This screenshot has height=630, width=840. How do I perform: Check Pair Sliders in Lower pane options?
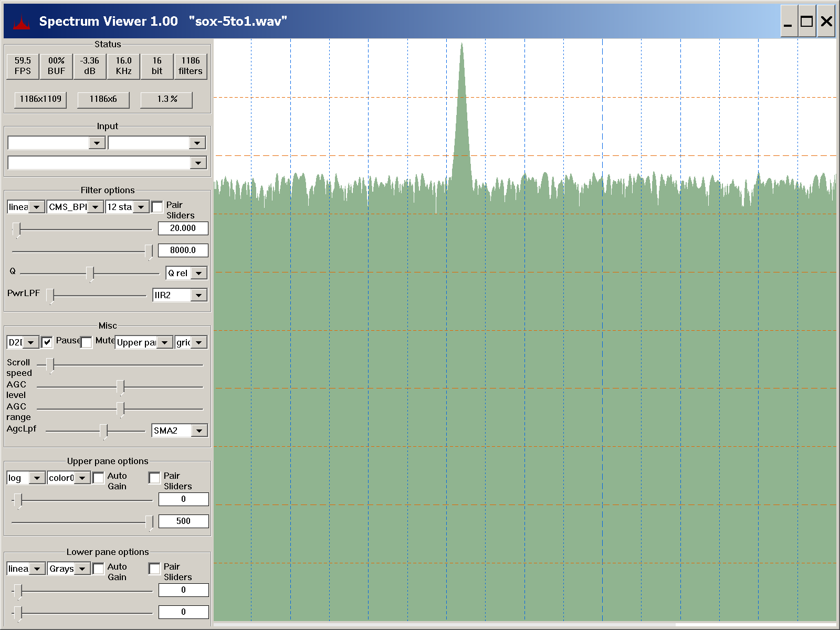click(x=154, y=569)
